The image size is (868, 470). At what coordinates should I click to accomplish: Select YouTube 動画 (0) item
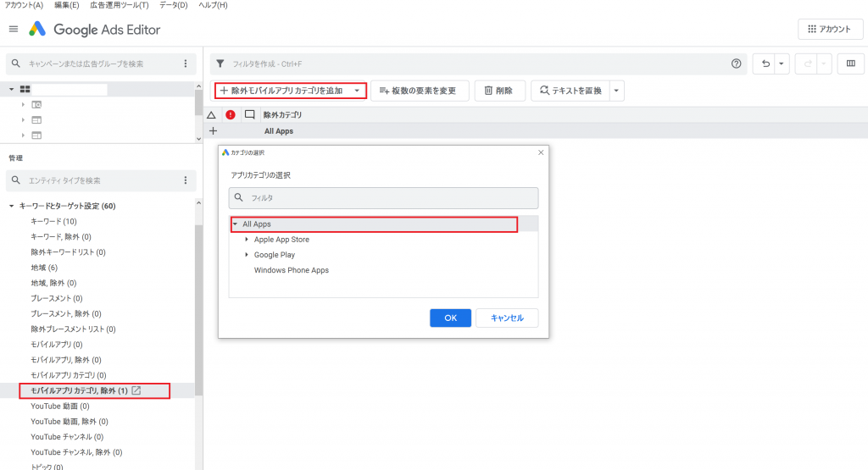pos(60,406)
